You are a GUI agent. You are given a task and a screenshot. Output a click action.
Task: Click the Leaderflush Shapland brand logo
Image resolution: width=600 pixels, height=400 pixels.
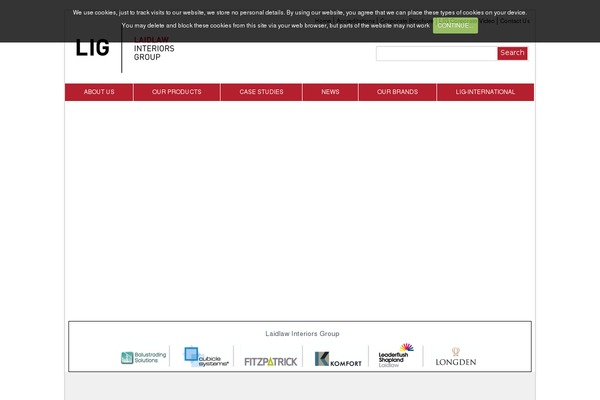coord(396,355)
